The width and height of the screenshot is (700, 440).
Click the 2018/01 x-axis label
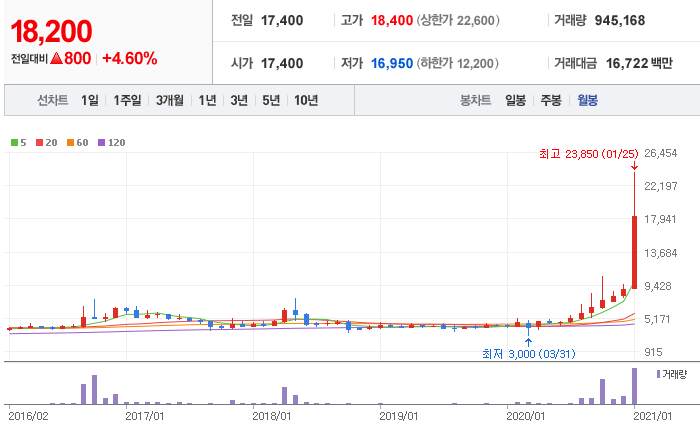(271, 416)
